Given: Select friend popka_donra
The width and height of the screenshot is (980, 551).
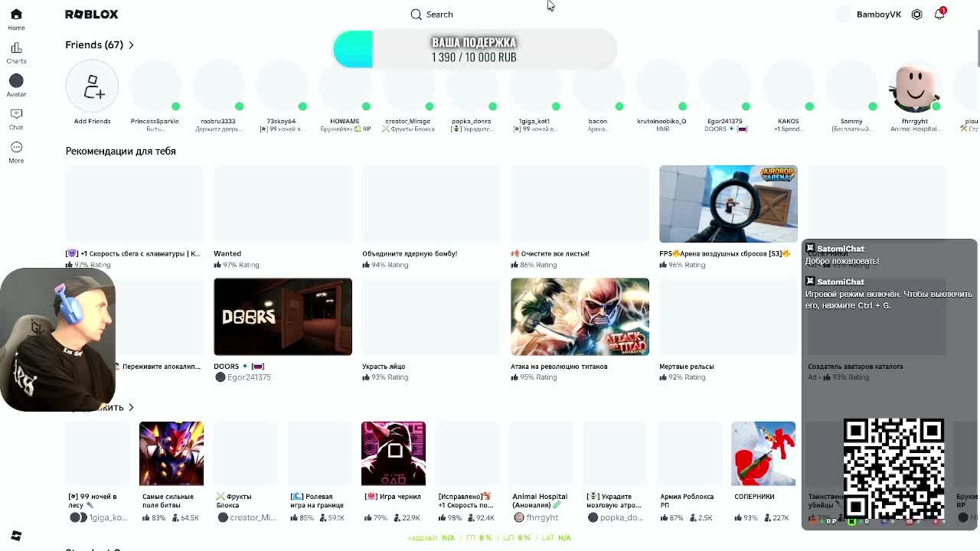Looking at the screenshot, I should point(472,86).
